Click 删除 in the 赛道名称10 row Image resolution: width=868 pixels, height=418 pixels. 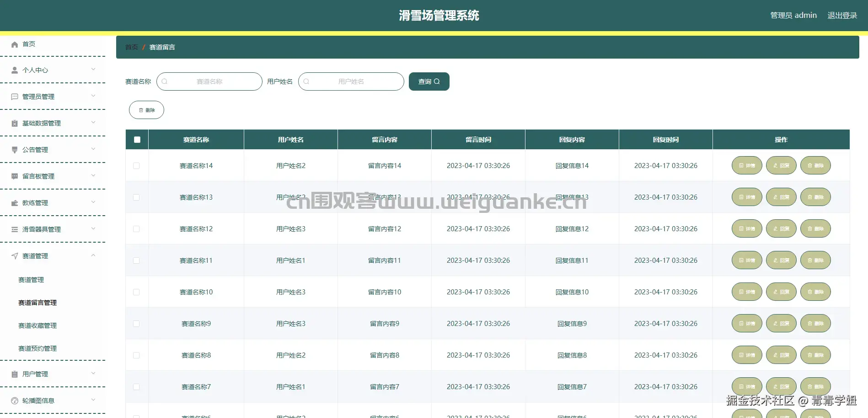[815, 292]
